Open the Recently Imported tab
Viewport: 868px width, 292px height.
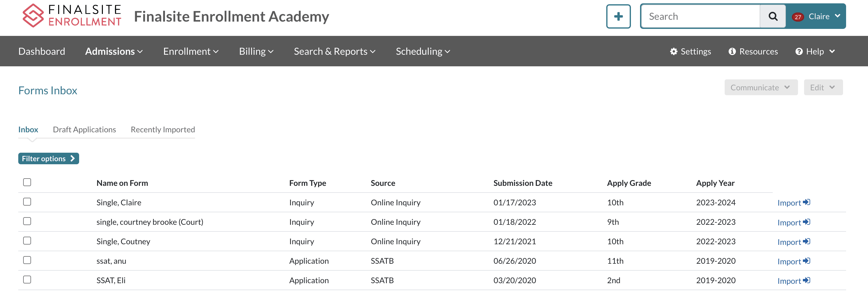pyautogui.click(x=163, y=130)
